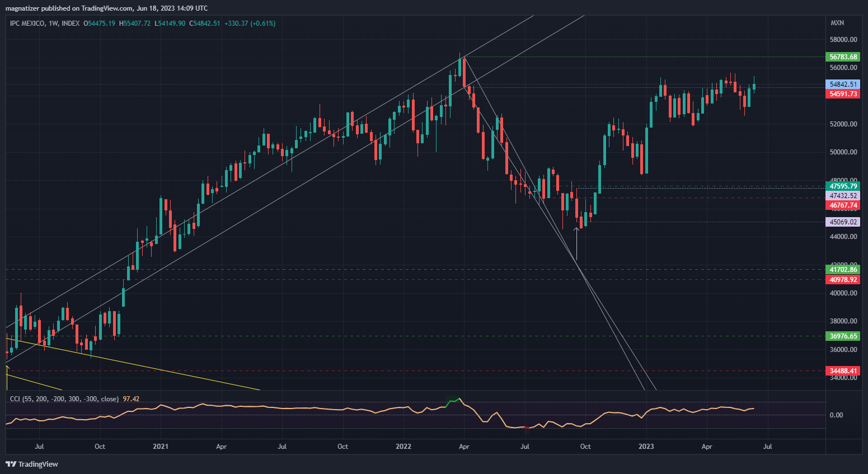Click the red oversold marker on the CCI line
This screenshot has height=474, width=868.
[x=527, y=429]
